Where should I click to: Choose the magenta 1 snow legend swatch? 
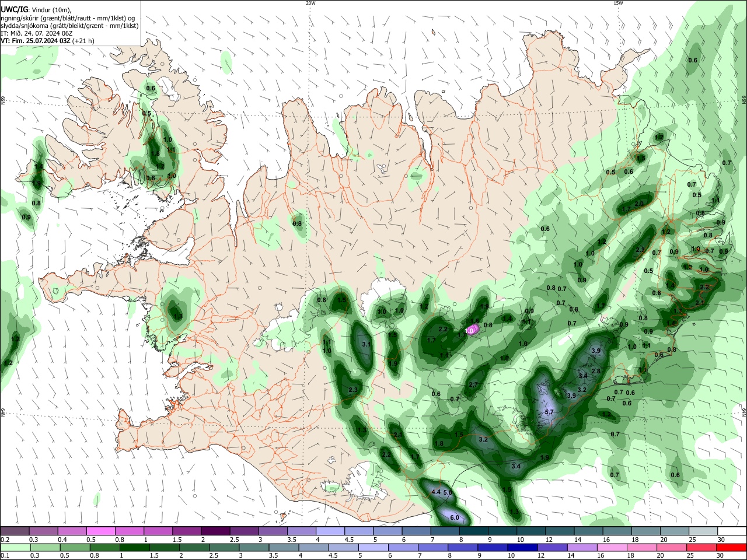pos(158,531)
